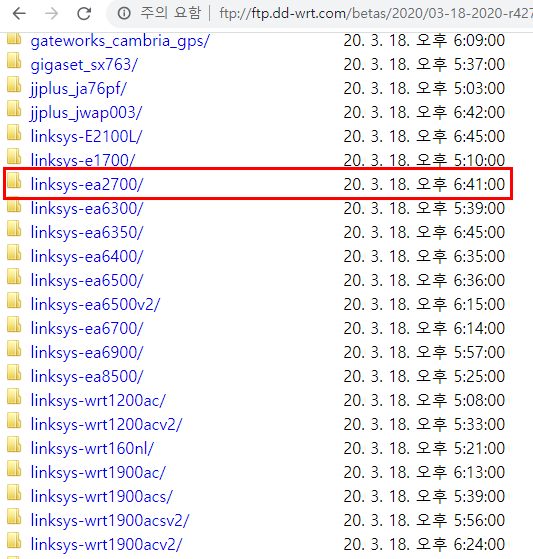
Task: Open the linksys-ea6900/ folder link
Action: tap(87, 353)
